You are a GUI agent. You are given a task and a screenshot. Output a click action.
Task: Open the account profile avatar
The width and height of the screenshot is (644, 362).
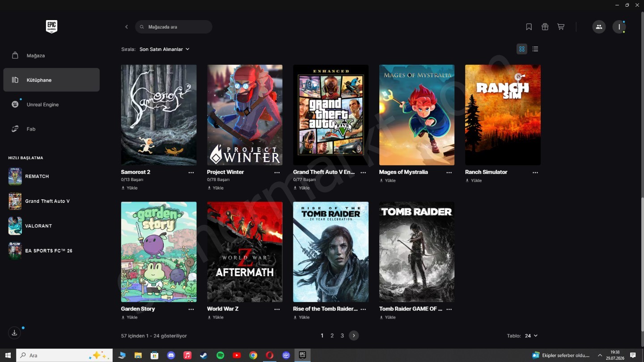pyautogui.click(x=619, y=27)
